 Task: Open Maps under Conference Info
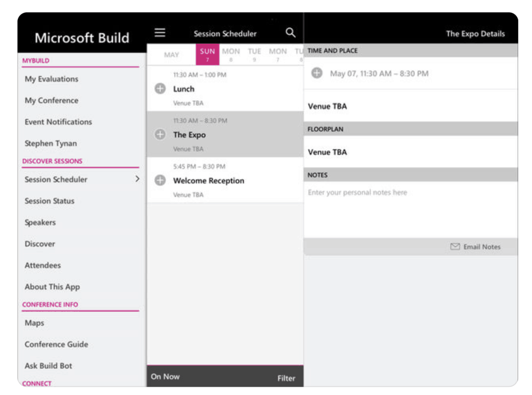coord(34,323)
